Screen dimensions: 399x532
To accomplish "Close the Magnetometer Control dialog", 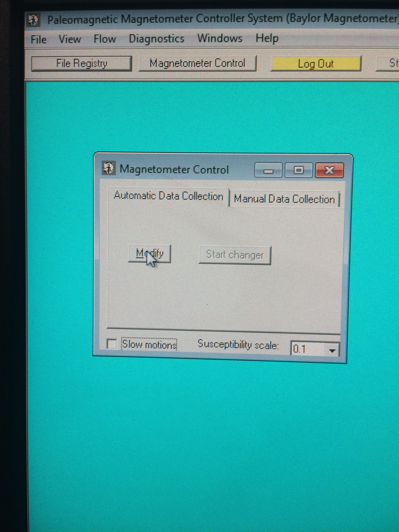I will click(329, 170).
